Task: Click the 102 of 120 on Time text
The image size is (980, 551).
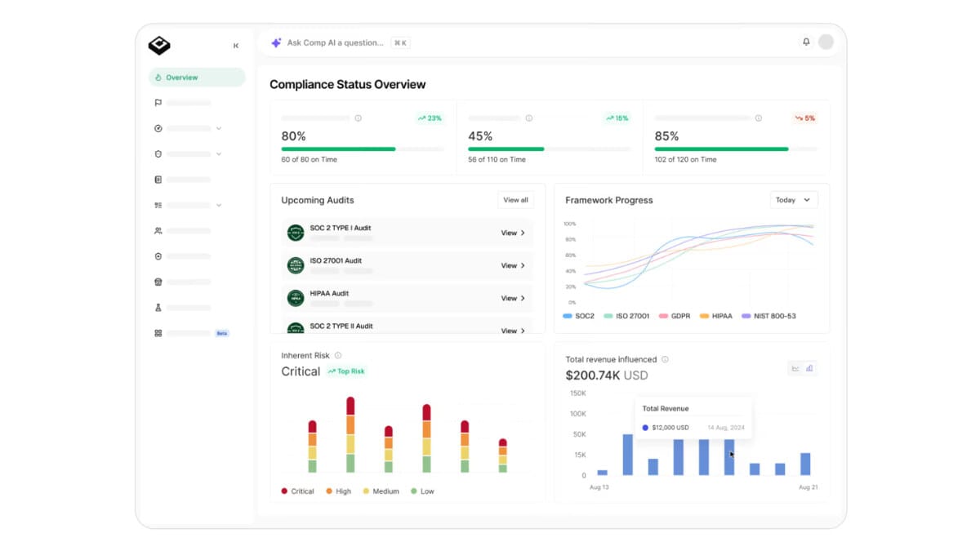Action: (x=685, y=160)
